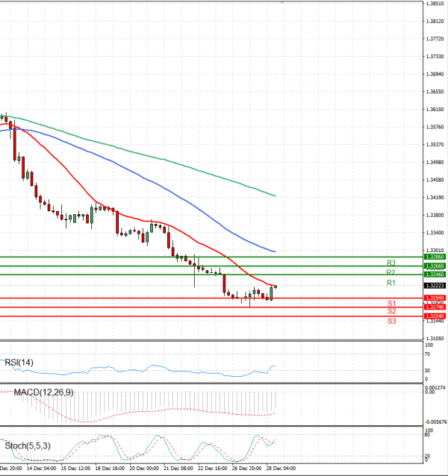The image size is (448, 476).
Task: Click the 21 Dec 08:00 time label
Action: click(x=178, y=469)
